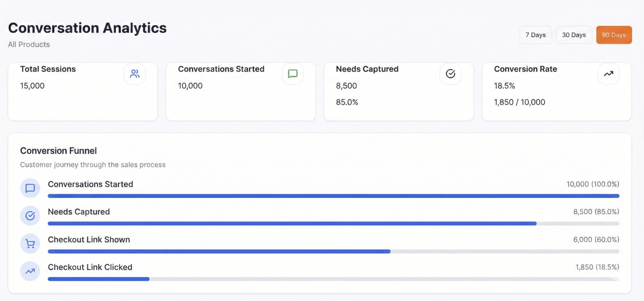Click the 8,500 (85.0%) funnel statistic

click(596, 211)
